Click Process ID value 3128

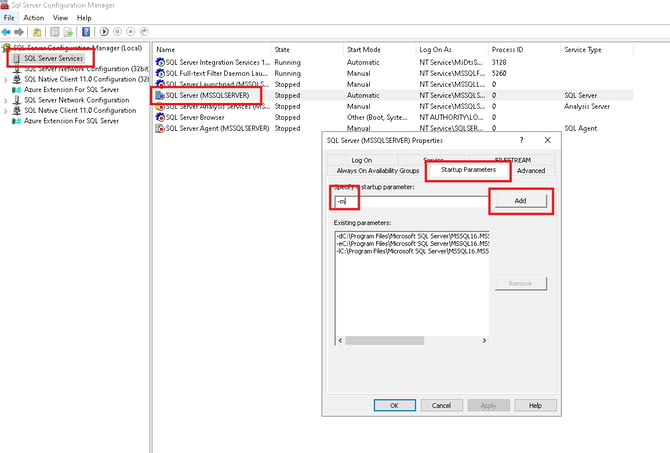click(x=499, y=62)
